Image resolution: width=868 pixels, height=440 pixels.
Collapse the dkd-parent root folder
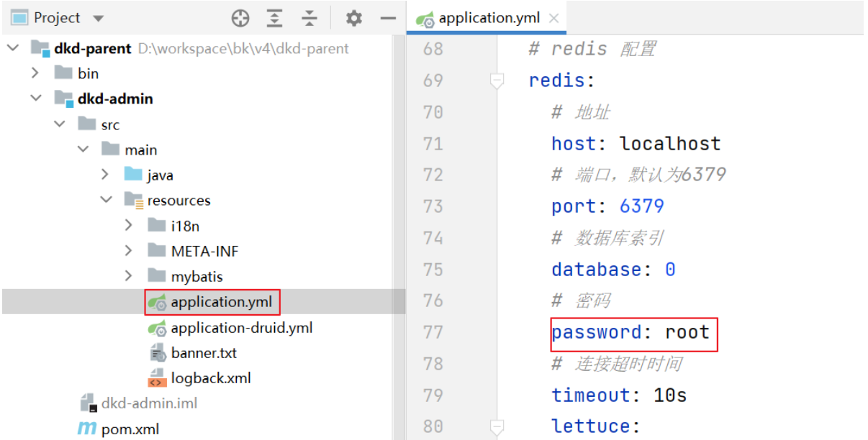[x=14, y=48]
